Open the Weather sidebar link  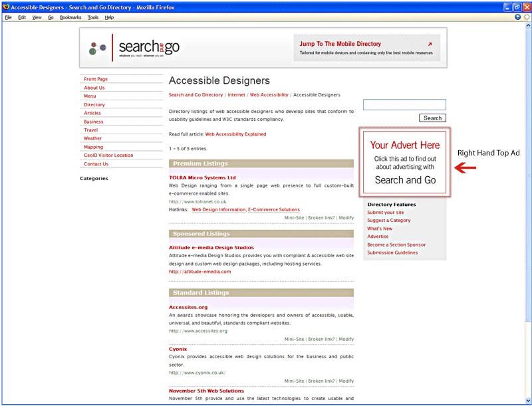pos(92,138)
